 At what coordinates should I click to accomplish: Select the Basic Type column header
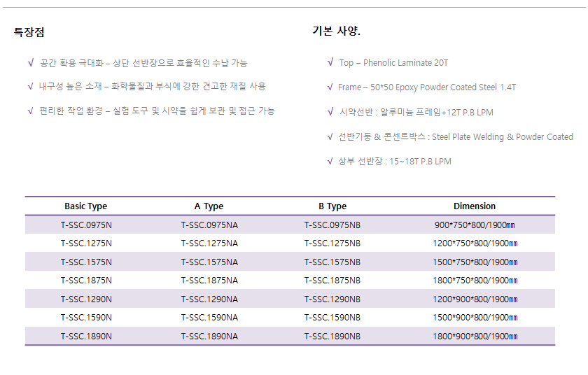[x=86, y=206]
